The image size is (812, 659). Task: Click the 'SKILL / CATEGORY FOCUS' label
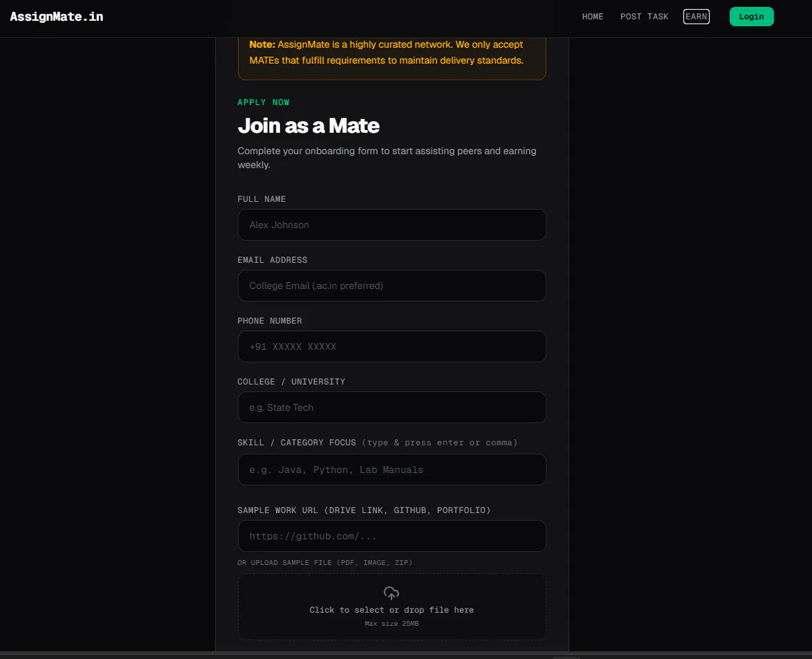coord(297,443)
